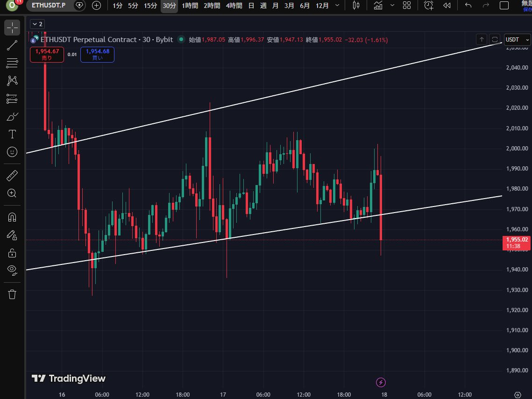Open the layout grid selector
532x399 pixels.
[x=407, y=6]
